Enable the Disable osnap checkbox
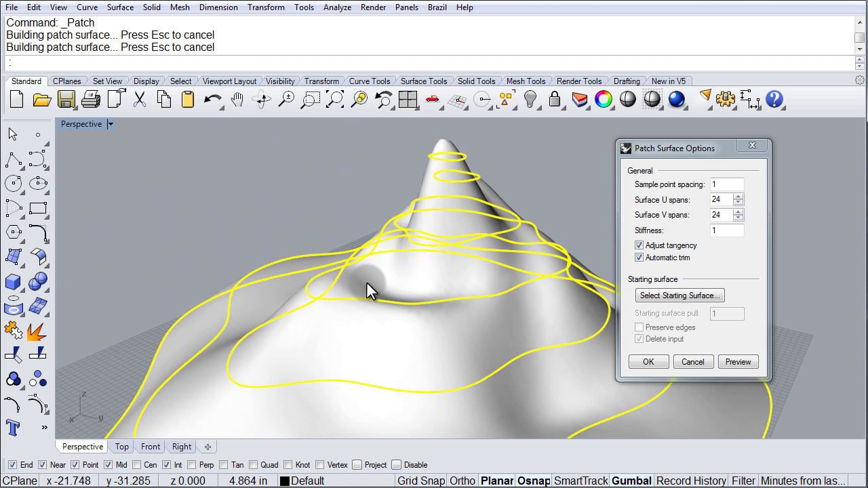Image resolution: width=868 pixels, height=488 pixels. click(396, 465)
